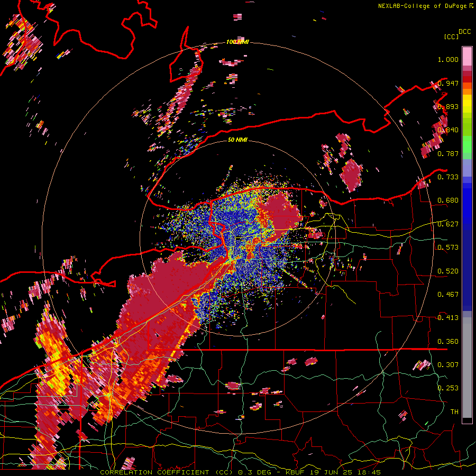Click the 50 NMI range ring label
Screen dimensions: 476x476
[x=237, y=140]
